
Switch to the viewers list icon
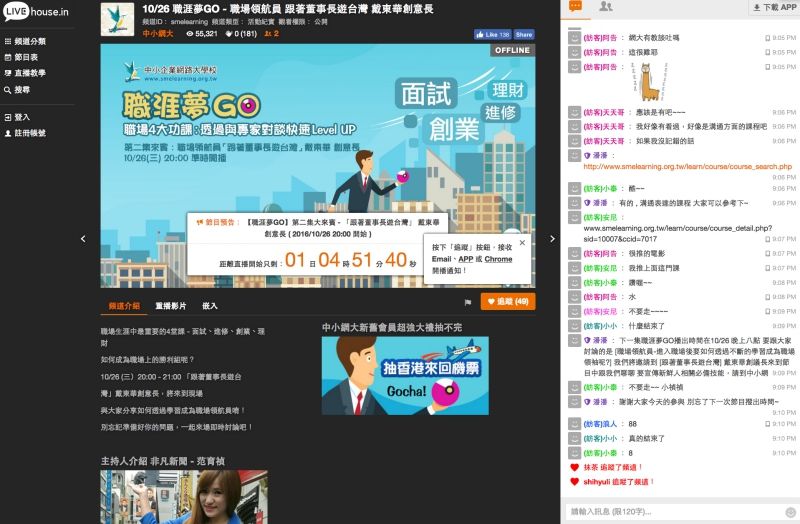pos(606,7)
